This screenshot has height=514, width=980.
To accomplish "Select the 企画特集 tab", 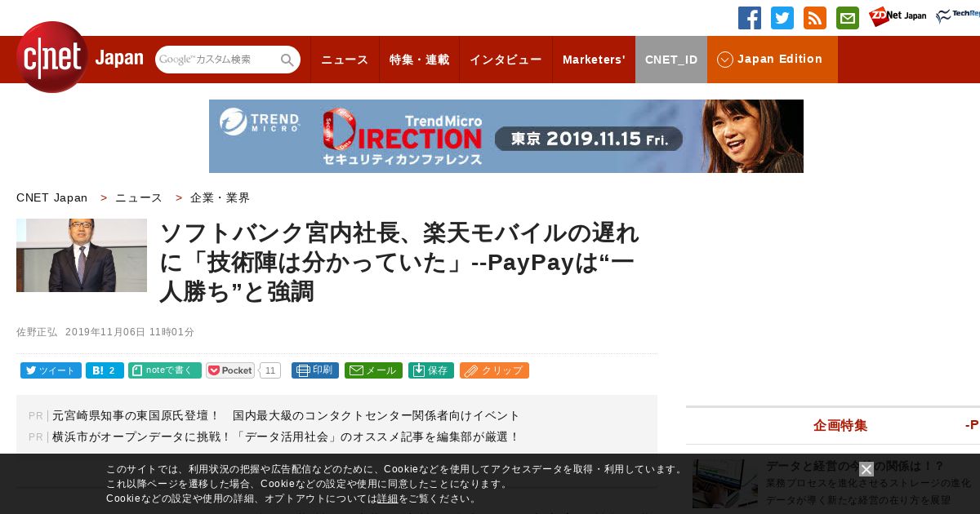I will [x=840, y=425].
